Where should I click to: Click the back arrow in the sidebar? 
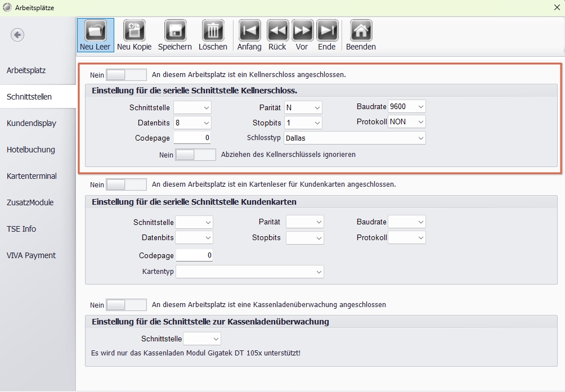pos(17,35)
